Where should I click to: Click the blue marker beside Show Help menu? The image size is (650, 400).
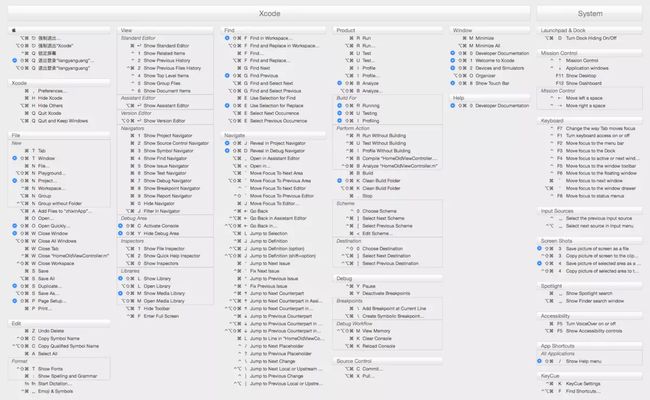click(539, 361)
